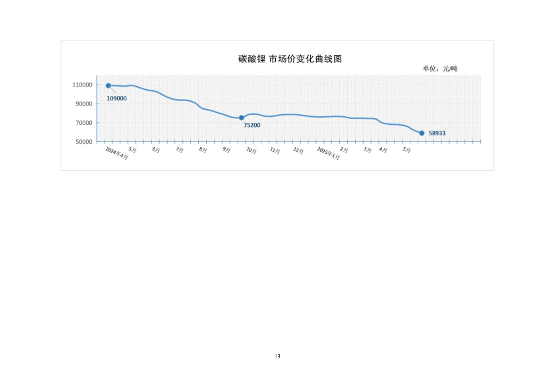Click the 70000 y-axis label
The height and width of the screenshot is (392, 555).
(84, 123)
